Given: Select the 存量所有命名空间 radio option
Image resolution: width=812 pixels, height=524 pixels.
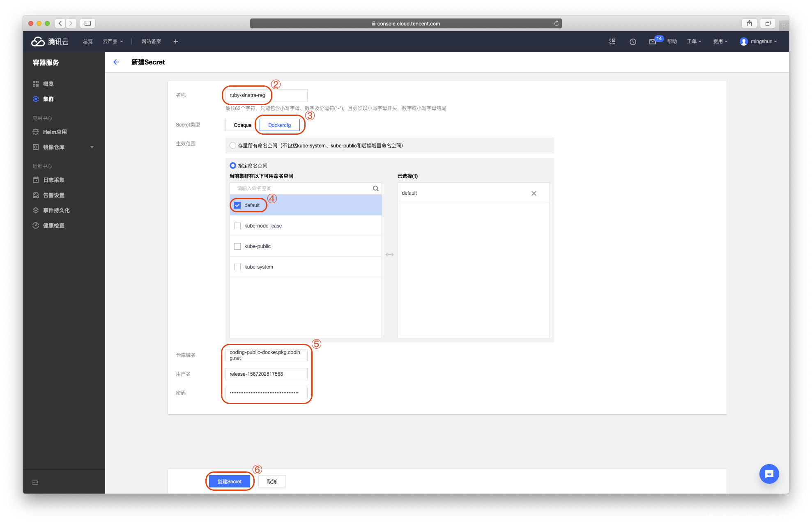Looking at the screenshot, I should (233, 145).
